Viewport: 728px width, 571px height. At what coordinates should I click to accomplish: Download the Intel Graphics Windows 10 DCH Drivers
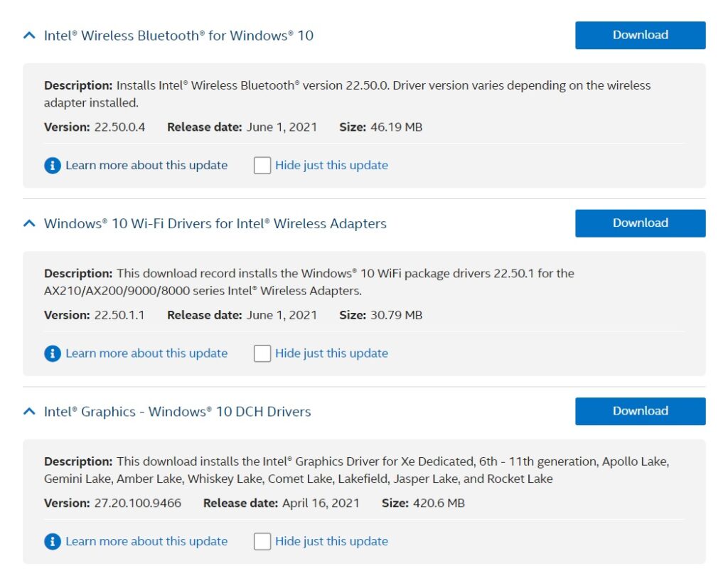coord(639,411)
